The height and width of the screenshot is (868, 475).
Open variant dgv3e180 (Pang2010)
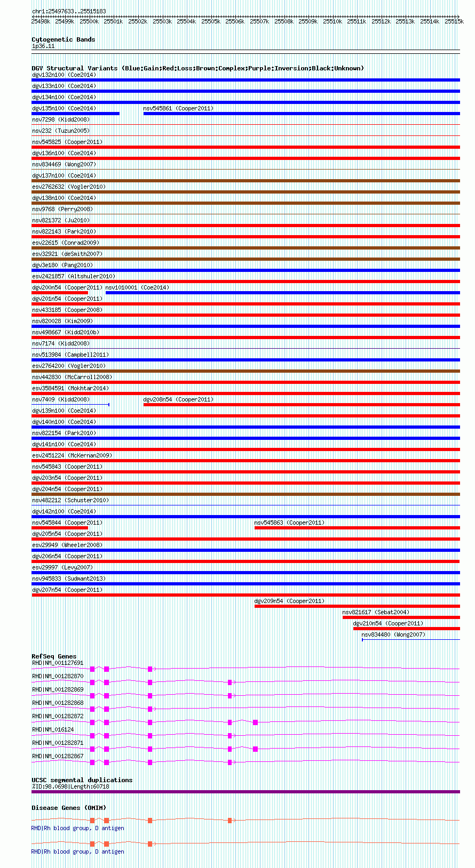coord(62,265)
